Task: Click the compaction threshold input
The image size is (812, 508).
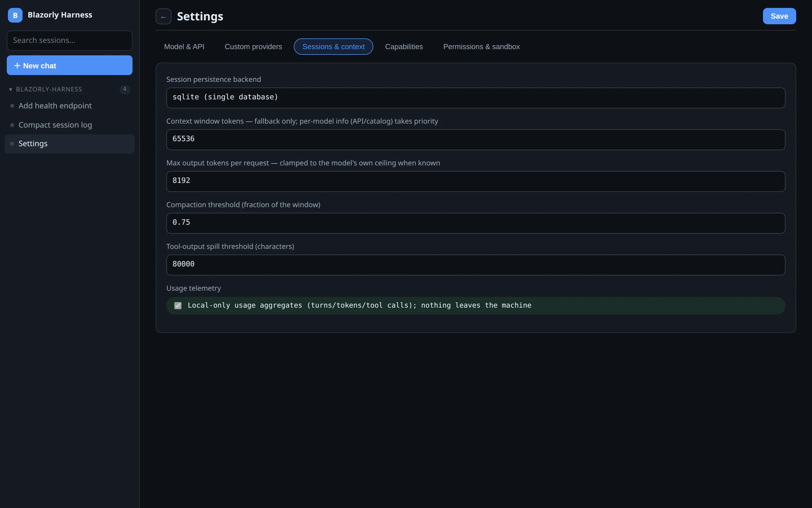Action: 475,223
